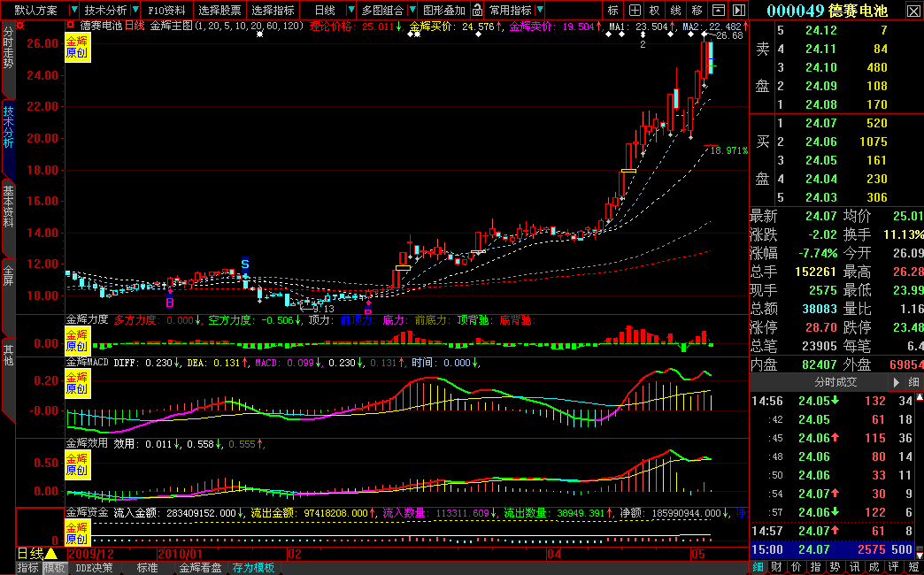Click the 金辉原创 badge in 金辉MACD panel

point(77,383)
